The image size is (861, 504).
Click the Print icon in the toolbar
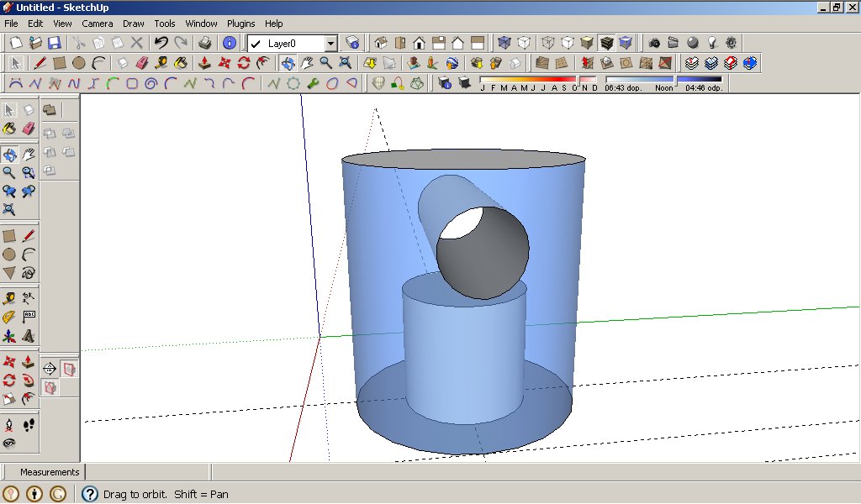click(x=204, y=43)
